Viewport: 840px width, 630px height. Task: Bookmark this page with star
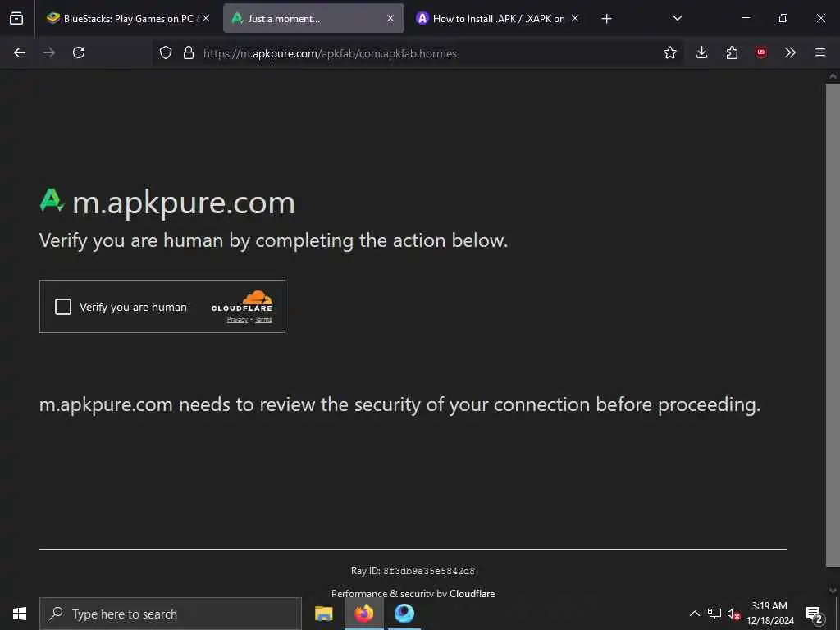click(669, 52)
